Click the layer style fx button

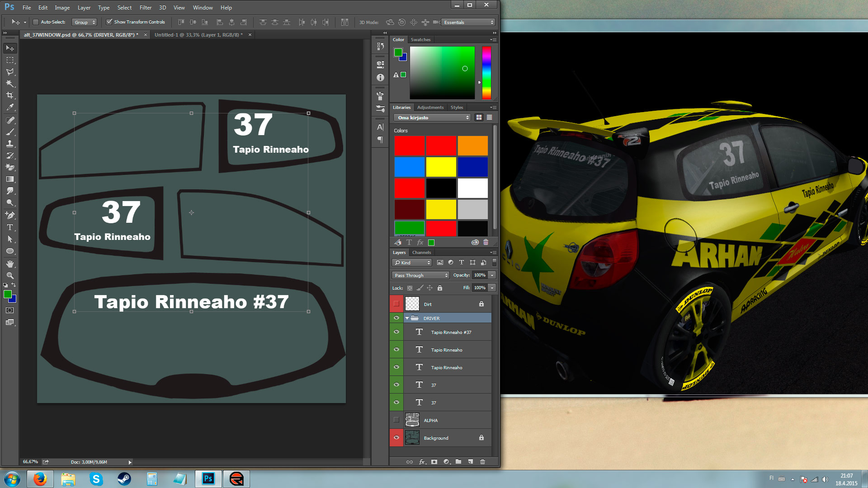[422, 462]
